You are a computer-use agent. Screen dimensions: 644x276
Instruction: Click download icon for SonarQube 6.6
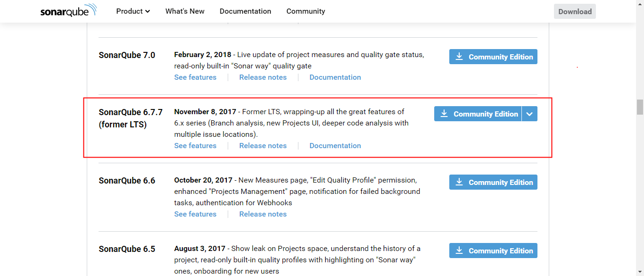(459, 183)
